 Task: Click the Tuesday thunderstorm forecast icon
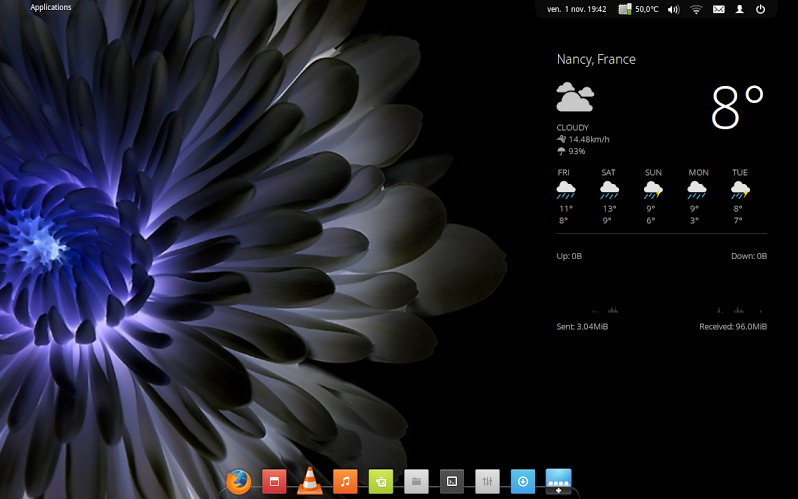click(x=740, y=190)
